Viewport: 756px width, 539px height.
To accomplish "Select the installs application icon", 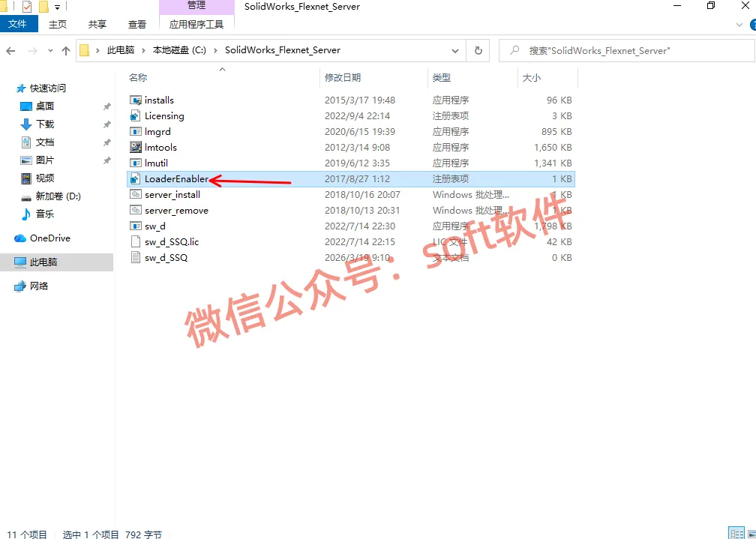I will pos(136,100).
